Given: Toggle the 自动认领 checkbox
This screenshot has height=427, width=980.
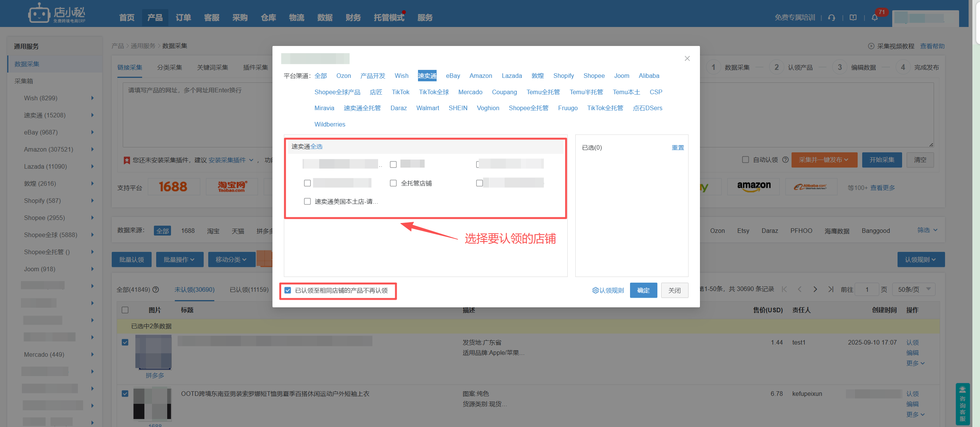Looking at the screenshot, I should pyautogui.click(x=746, y=160).
